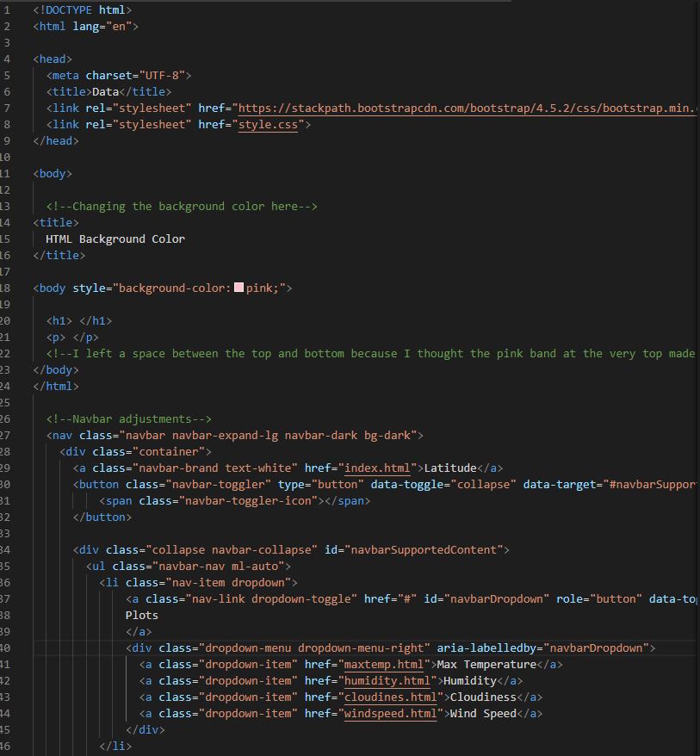The width and height of the screenshot is (700, 756).
Task: Click the "Changing the background color here" comment
Action: pos(182,207)
